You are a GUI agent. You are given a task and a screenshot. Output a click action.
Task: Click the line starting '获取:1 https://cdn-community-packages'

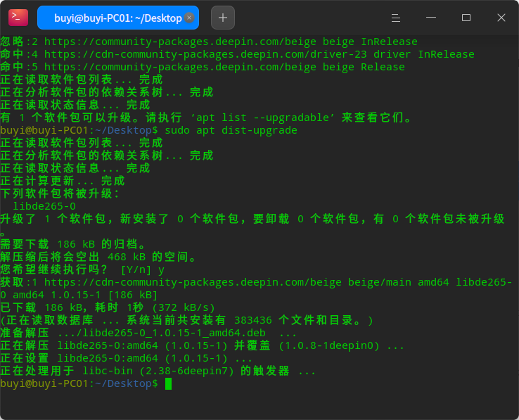click(256, 282)
